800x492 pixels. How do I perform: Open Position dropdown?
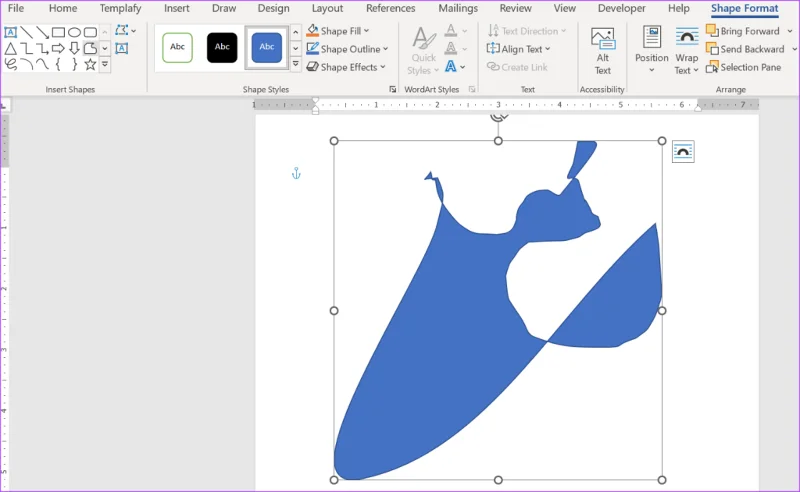click(x=652, y=50)
